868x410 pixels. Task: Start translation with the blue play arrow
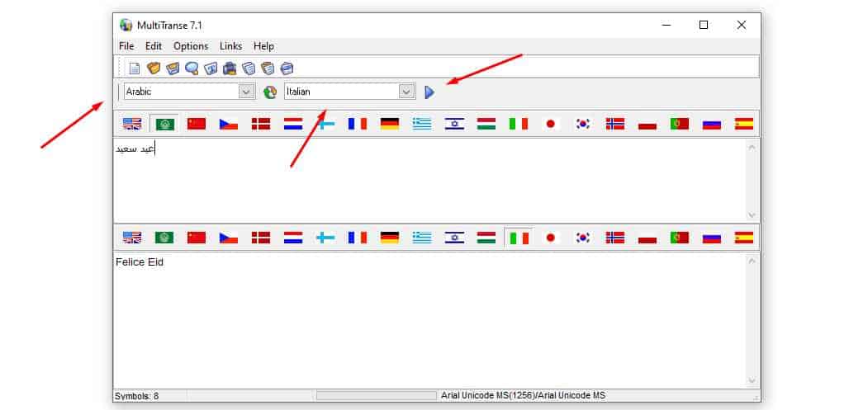429,92
